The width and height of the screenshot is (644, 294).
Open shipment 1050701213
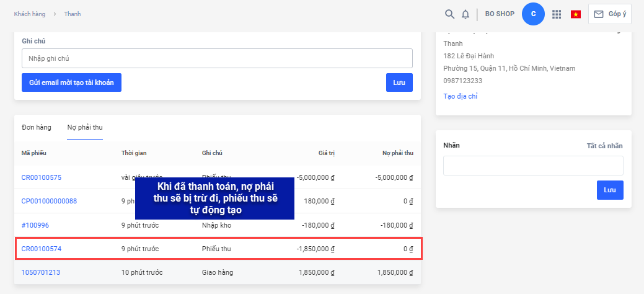point(41,272)
